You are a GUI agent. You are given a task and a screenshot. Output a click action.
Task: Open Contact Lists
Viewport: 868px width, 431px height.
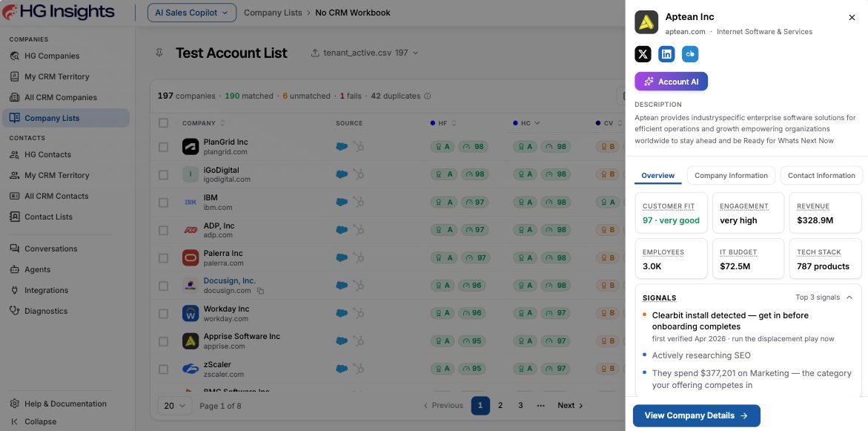66,217
